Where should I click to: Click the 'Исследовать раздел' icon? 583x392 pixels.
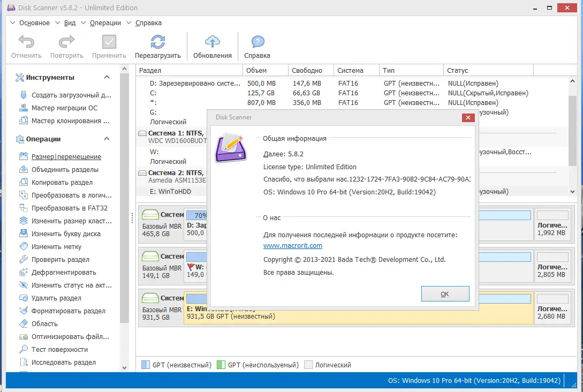[24, 362]
